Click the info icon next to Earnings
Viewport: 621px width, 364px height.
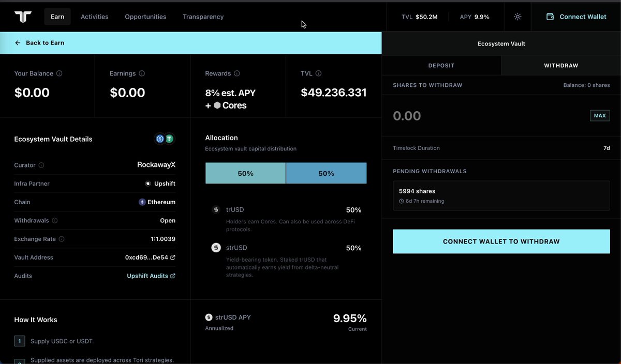(x=142, y=73)
